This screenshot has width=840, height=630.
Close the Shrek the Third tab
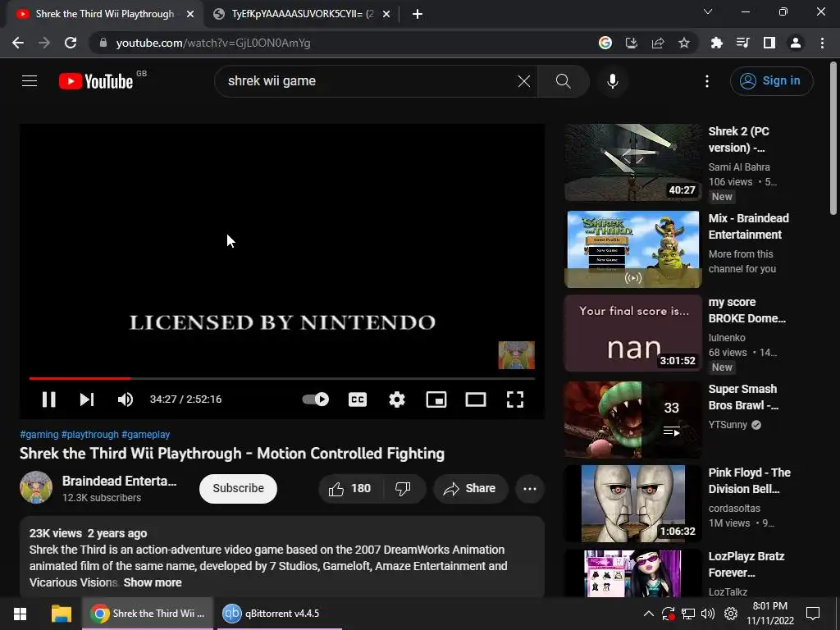pos(190,15)
